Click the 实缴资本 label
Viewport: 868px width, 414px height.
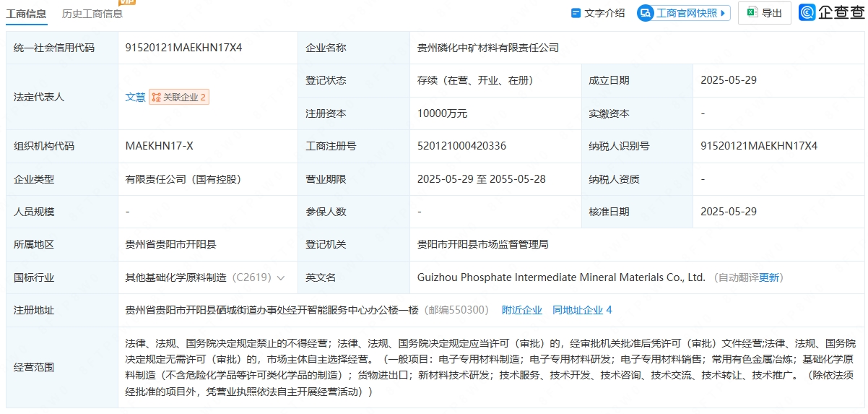pos(609,113)
